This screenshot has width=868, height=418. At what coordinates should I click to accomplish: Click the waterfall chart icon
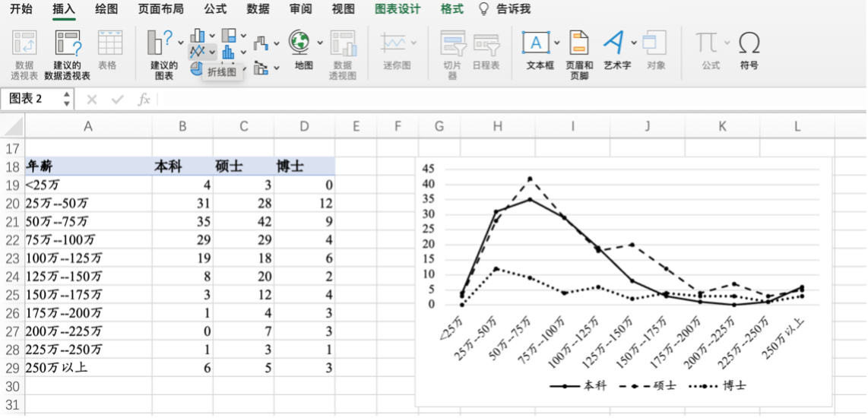pos(261,43)
